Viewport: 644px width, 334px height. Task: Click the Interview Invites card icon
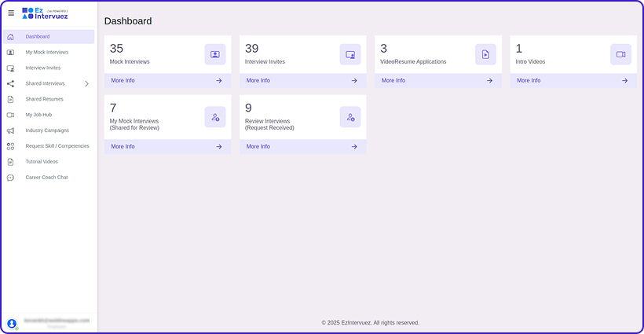(x=350, y=54)
